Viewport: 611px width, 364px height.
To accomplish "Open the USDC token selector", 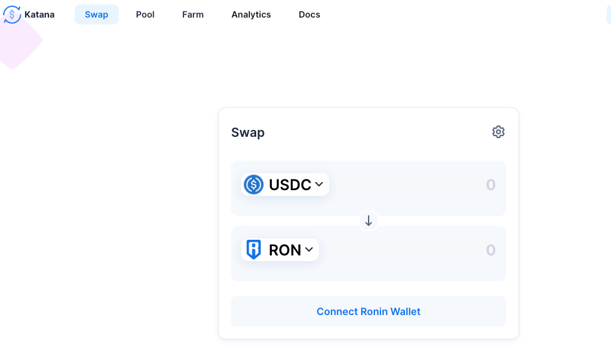I will point(285,185).
